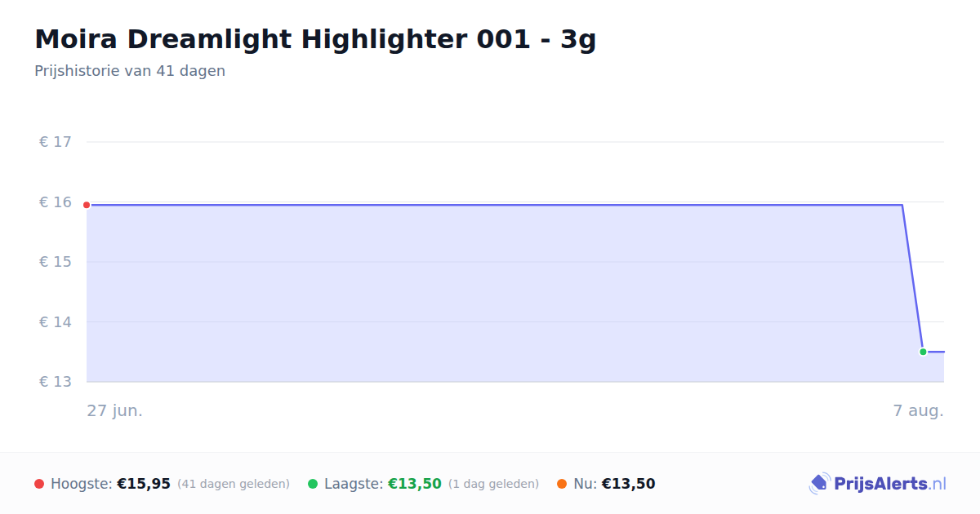Click the steep price drop line segment

(912, 278)
